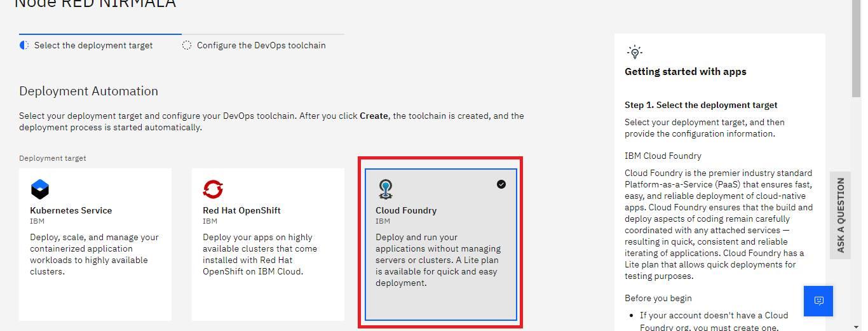The image size is (868, 331).
Task: Open the 'Select the deployment target' step
Action: (x=93, y=45)
